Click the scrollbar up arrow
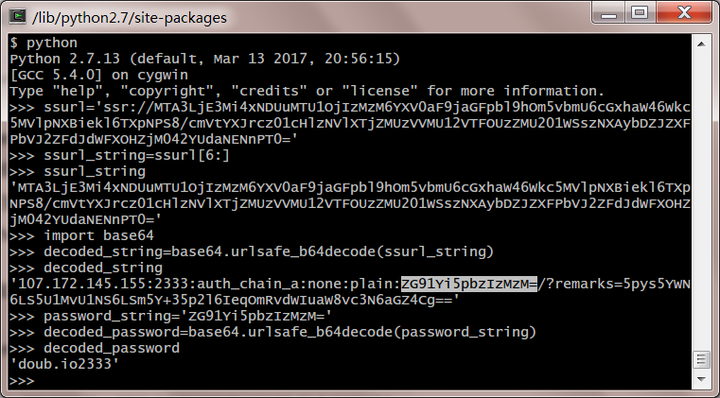Screen dimensions: 720x398 coord(701,45)
